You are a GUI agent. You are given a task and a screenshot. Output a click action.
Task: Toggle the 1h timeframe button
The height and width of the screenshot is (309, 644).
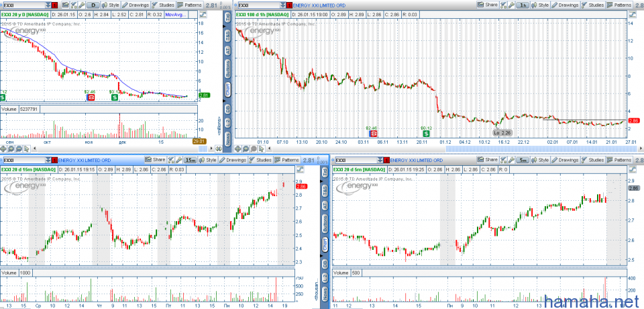(x=523, y=5)
